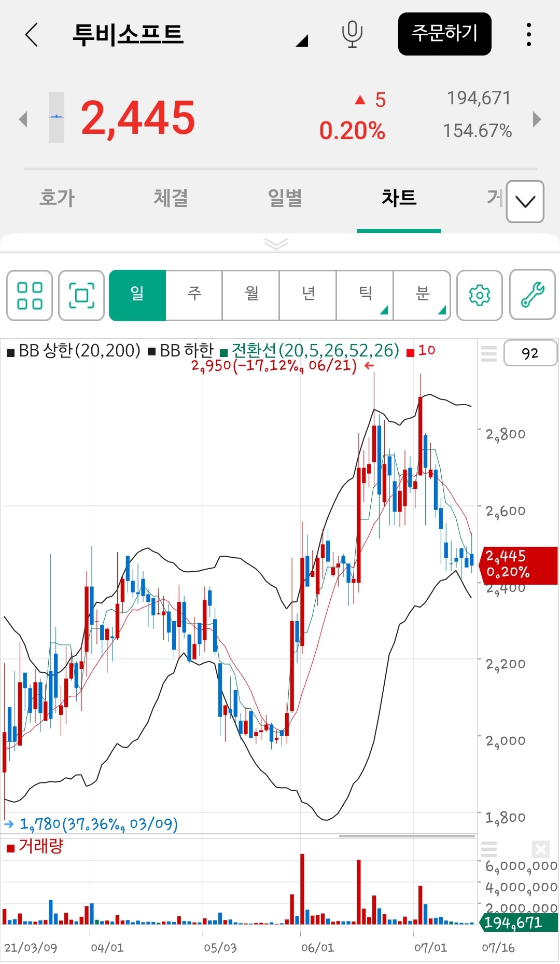
Task: Tap the 05/03 date axis label
Action: click(220, 947)
